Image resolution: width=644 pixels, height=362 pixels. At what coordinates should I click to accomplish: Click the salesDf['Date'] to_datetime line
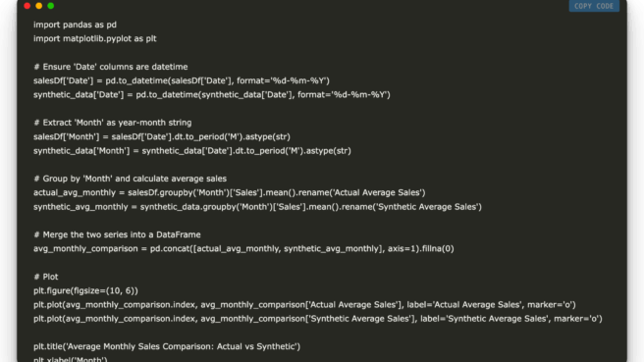pos(182,80)
